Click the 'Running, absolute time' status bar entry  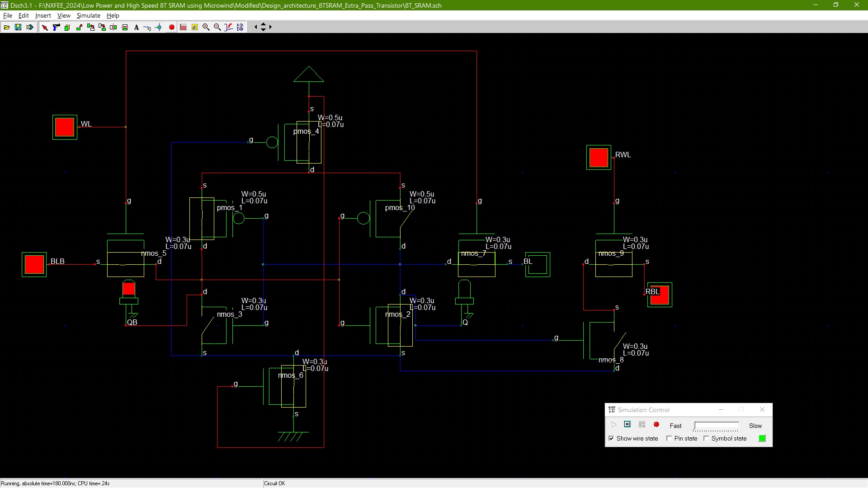click(56, 483)
